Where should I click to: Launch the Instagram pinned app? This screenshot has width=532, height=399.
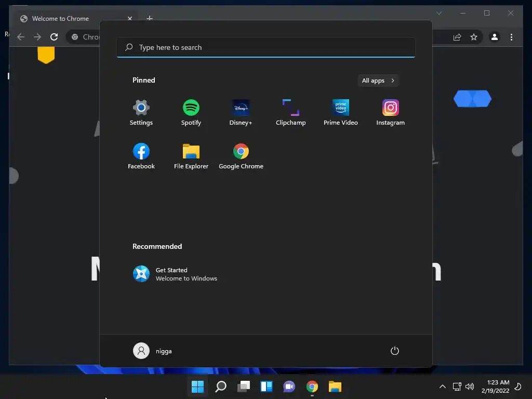[391, 113]
